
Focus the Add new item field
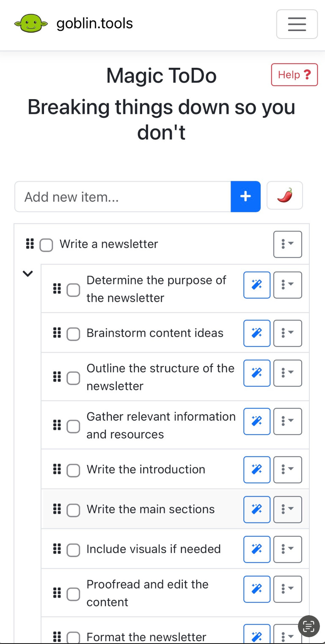pos(123,197)
